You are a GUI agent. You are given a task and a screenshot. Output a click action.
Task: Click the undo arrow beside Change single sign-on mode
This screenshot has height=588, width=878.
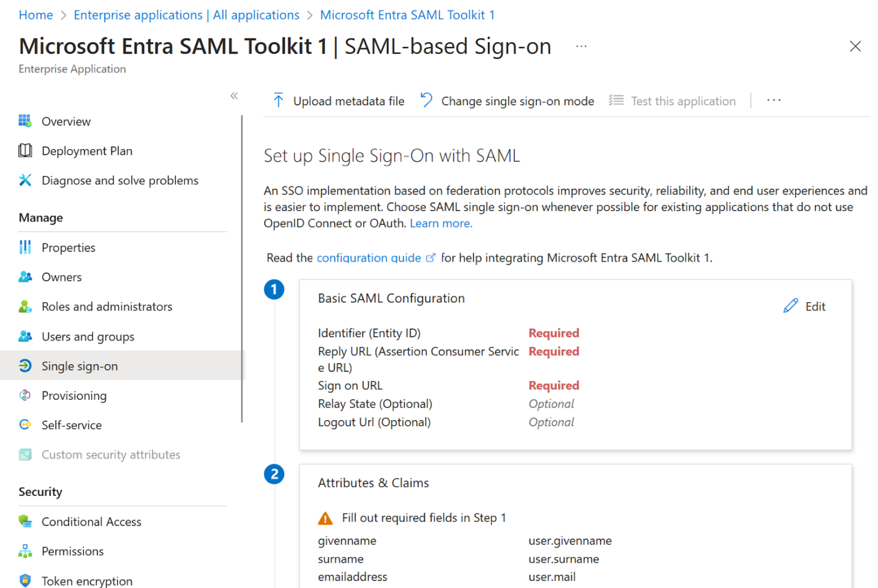click(x=426, y=100)
